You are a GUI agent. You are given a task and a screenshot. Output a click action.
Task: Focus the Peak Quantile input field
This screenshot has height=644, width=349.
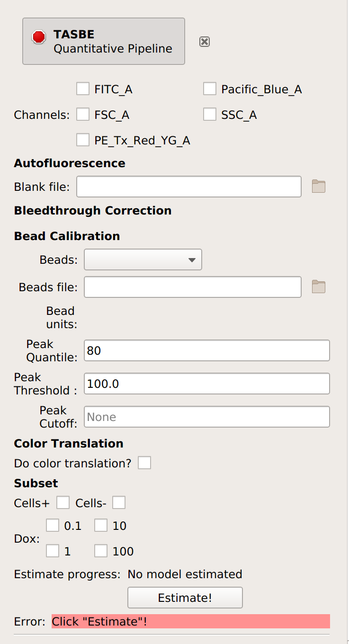point(207,350)
